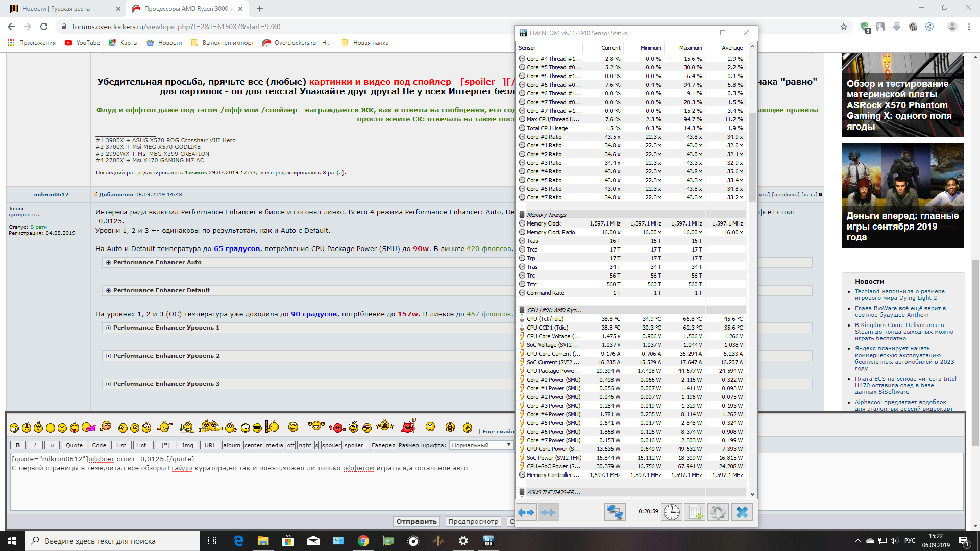Reset HWiNFO sensor clock timer
Image resolution: width=980 pixels, height=551 pixels.
coord(671,512)
